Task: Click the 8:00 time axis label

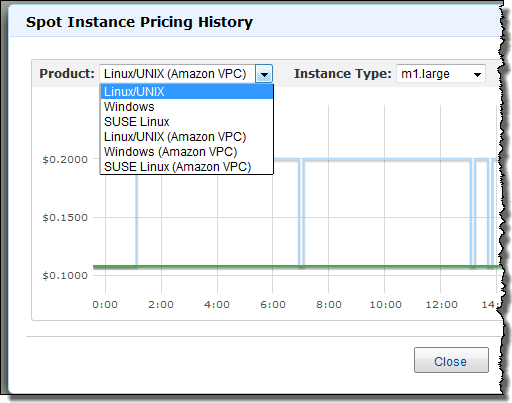Action: click(329, 304)
